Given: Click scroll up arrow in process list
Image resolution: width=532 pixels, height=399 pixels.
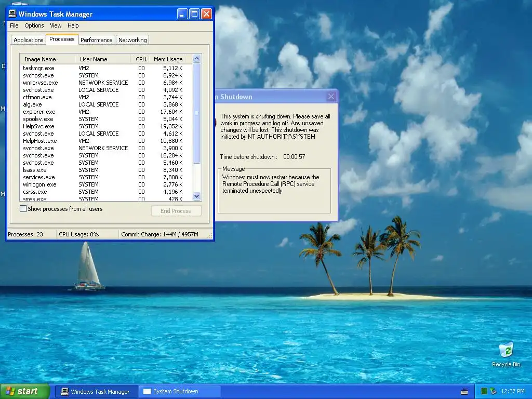Looking at the screenshot, I should 197,58.
